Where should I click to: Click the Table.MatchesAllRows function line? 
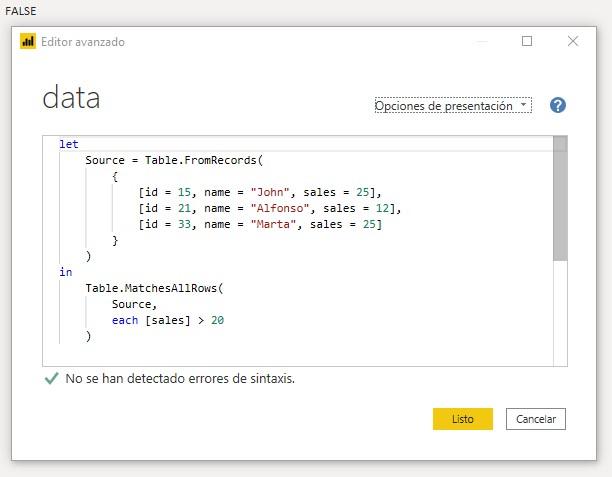(155, 288)
